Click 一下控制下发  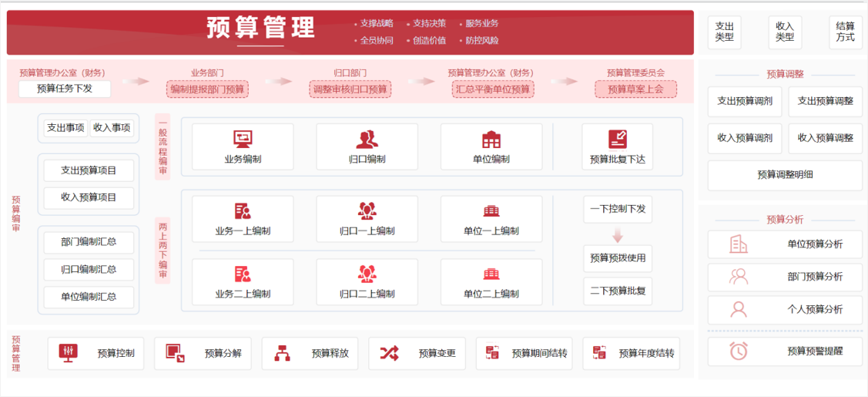[617, 209]
